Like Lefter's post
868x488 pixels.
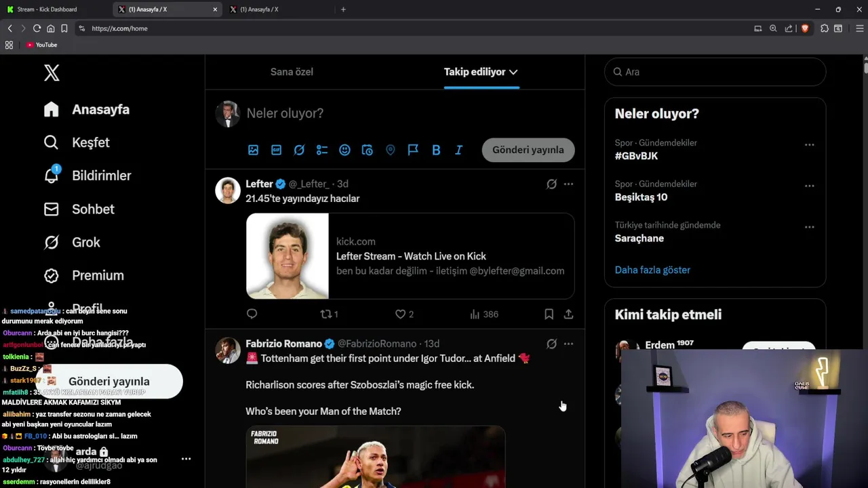click(x=404, y=314)
